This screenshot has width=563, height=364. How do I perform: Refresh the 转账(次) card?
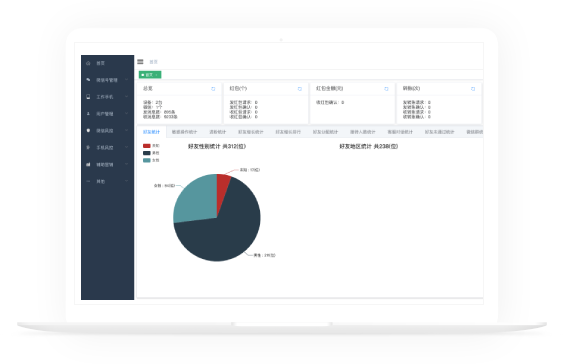pos(473,89)
